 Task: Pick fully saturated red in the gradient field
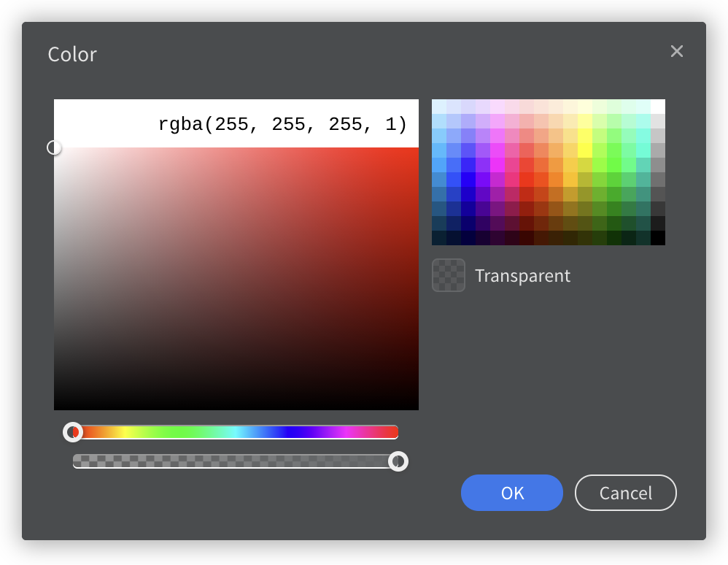pos(417,150)
